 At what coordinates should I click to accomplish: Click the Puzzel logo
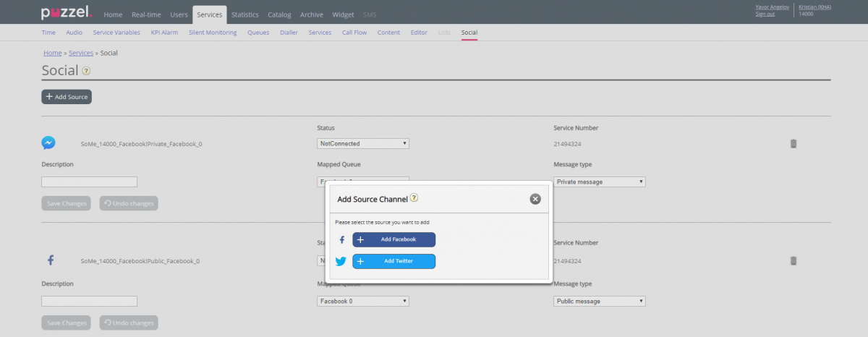point(66,13)
